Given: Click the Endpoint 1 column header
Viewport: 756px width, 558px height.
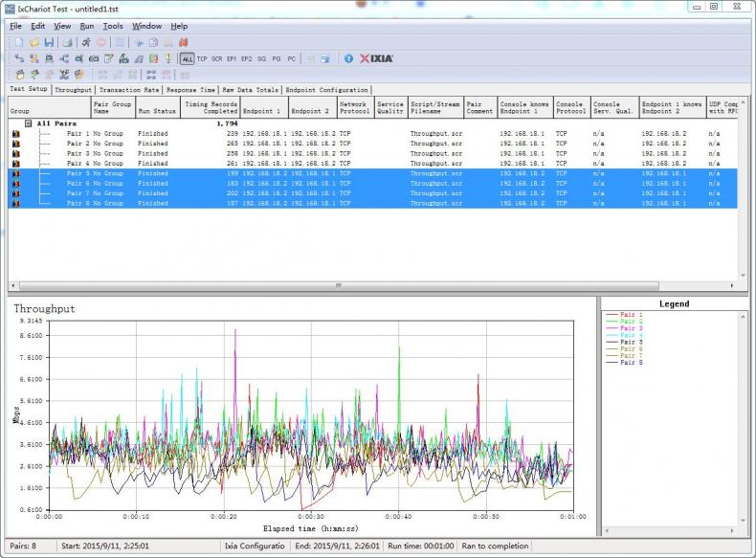Looking at the screenshot, I should 265,107.
